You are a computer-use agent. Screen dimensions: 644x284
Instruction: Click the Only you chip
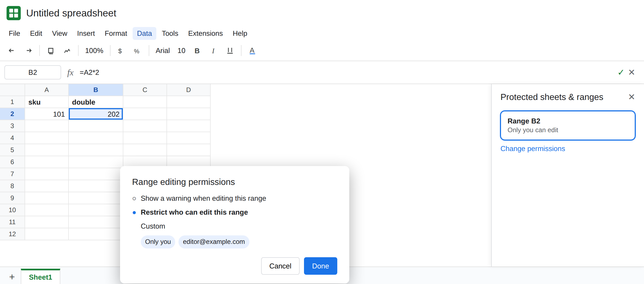(x=158, y=242)
